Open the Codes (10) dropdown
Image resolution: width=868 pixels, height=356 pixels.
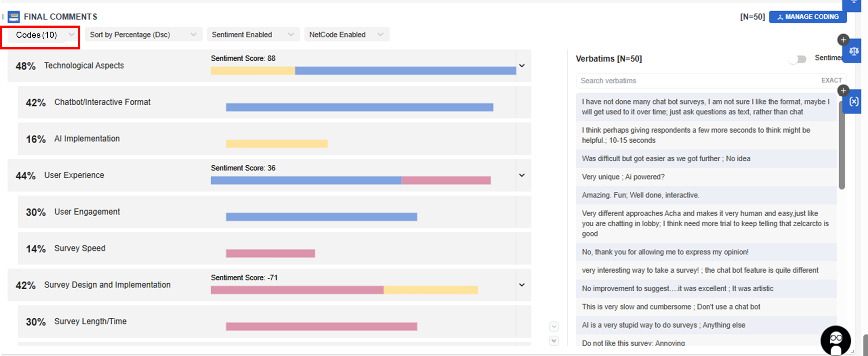[41, 35]
